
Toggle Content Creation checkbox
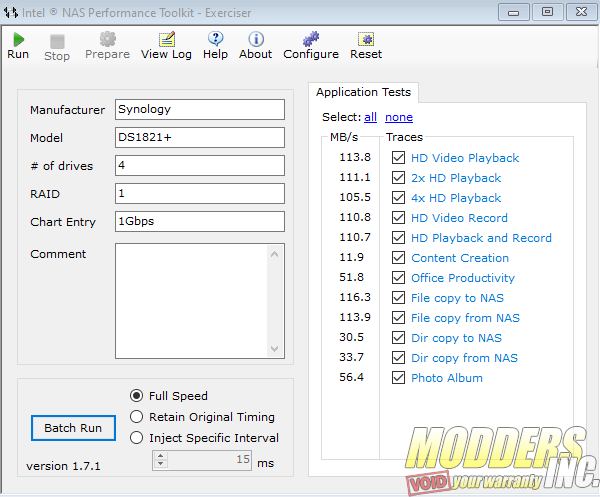(398, 257)
